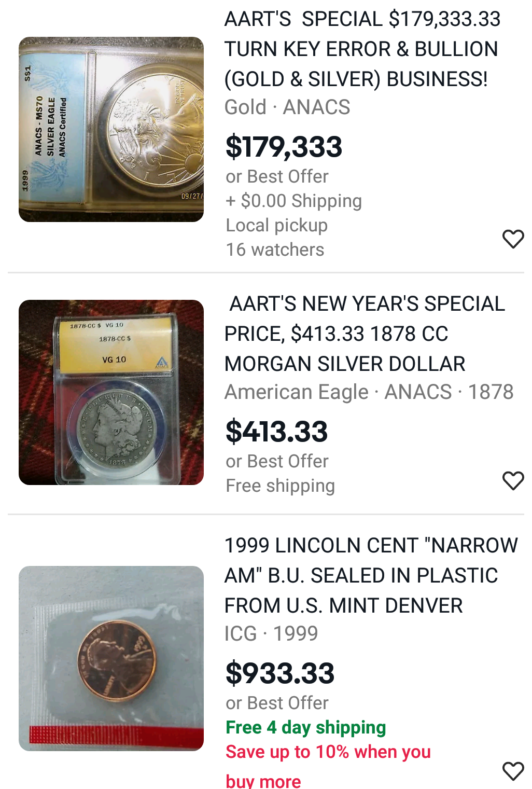
Task: Tap "Free shipping" on the Morgan dollar listing
Action: (x=280, y=486)
